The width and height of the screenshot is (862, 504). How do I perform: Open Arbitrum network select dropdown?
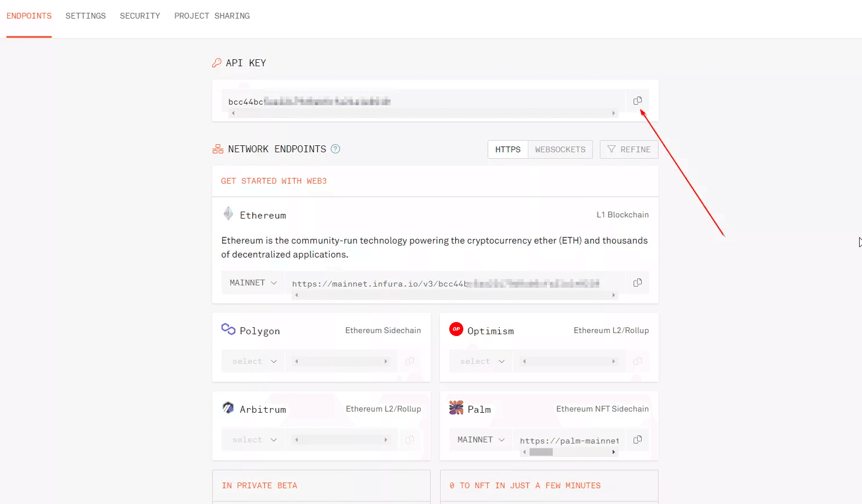pyautogui.click(x=253, y=439)
